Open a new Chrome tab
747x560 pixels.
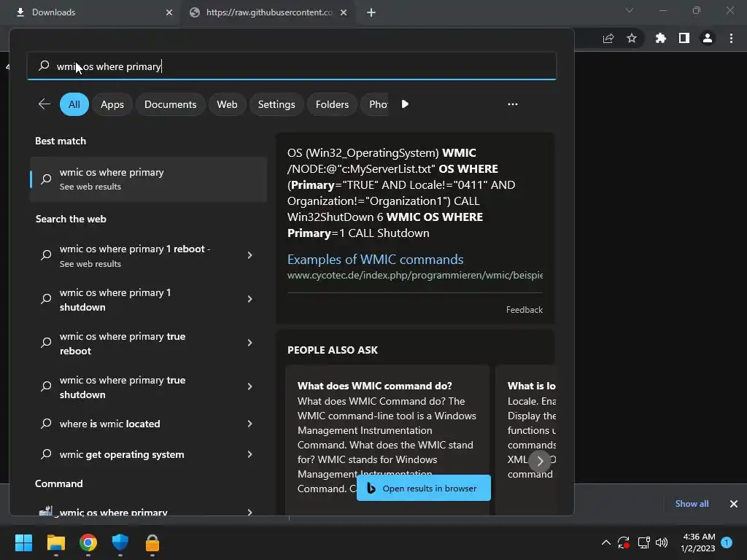371,12
